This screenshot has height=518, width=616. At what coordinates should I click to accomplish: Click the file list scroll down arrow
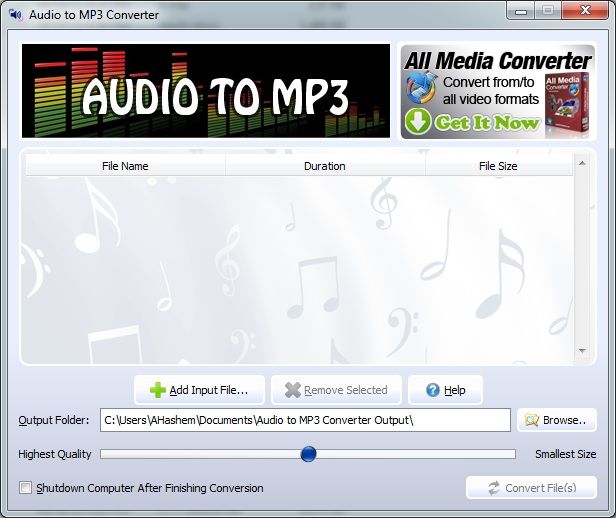(x=583, y=350)
